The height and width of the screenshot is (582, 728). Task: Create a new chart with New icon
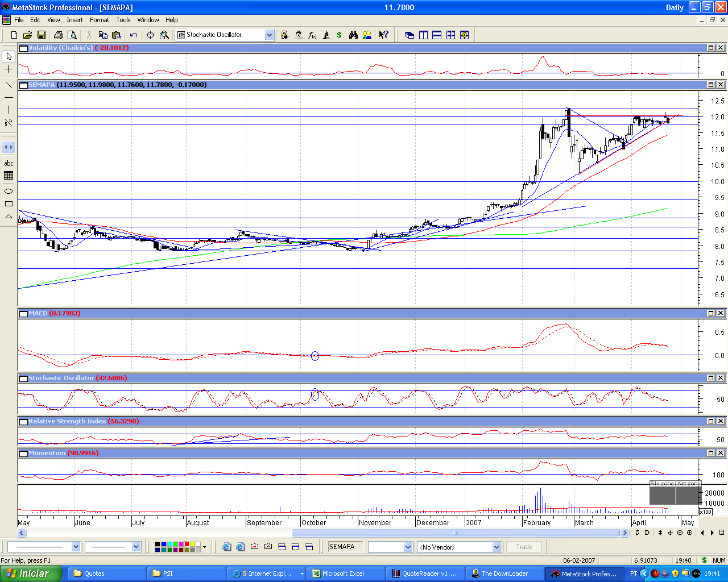coord(14,35)
